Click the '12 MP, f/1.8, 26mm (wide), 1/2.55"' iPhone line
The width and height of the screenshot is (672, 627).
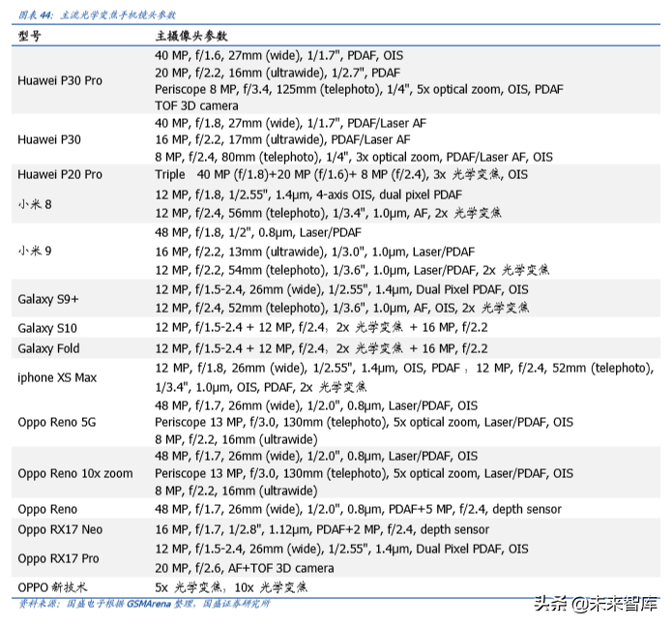point(404,369)
